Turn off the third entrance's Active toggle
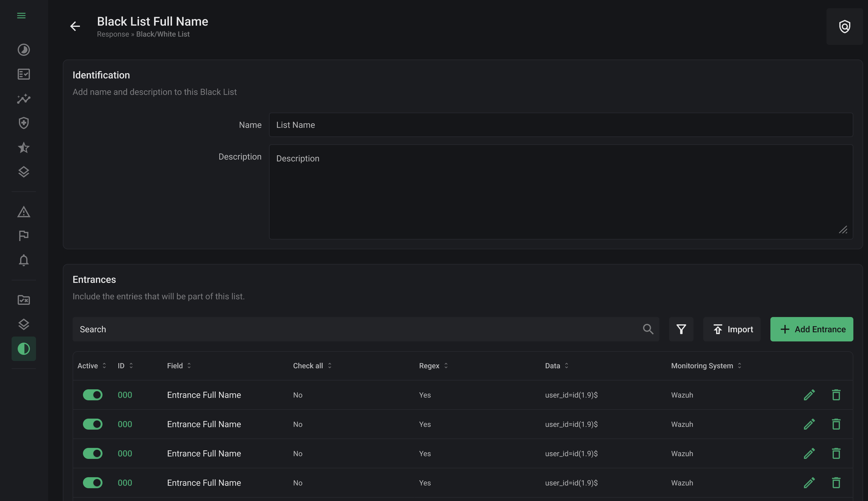This screenshot has width=868, height=501. point(92,453)
